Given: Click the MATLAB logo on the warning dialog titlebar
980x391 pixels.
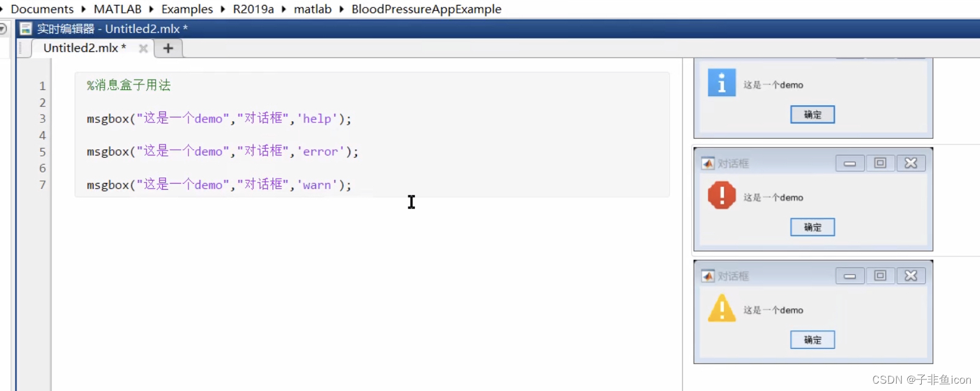Looking at the screenshot, I should [707, 275].
